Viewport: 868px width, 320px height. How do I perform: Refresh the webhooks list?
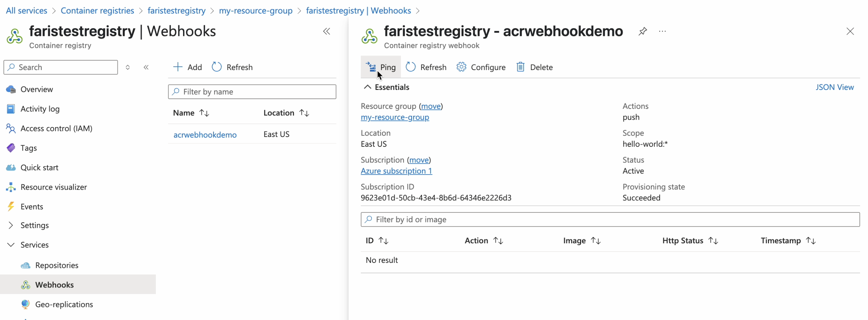click(x=232, y=67)
